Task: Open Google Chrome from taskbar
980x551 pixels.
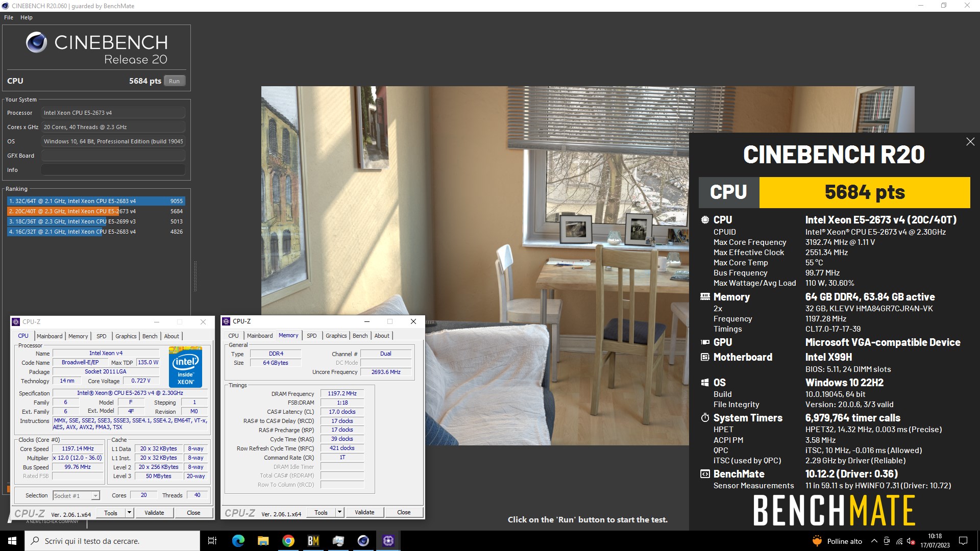Action: point(288,541)
